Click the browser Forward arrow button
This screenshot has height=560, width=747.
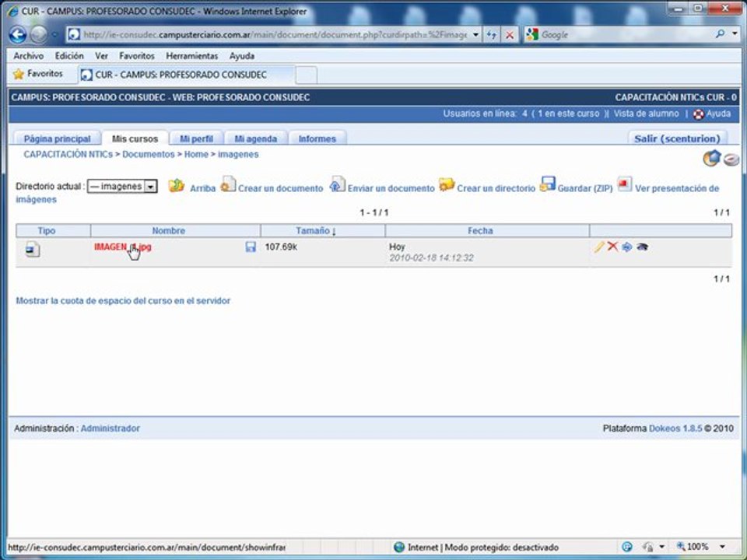pos(39,35)
